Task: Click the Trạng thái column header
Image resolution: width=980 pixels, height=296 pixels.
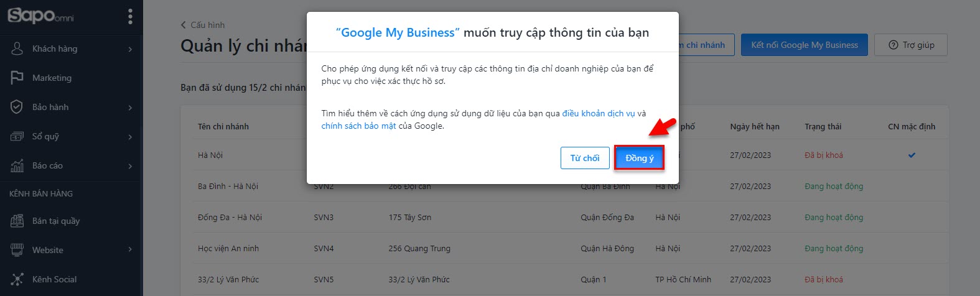Action: pyautogui.click(x=823, y=126)
